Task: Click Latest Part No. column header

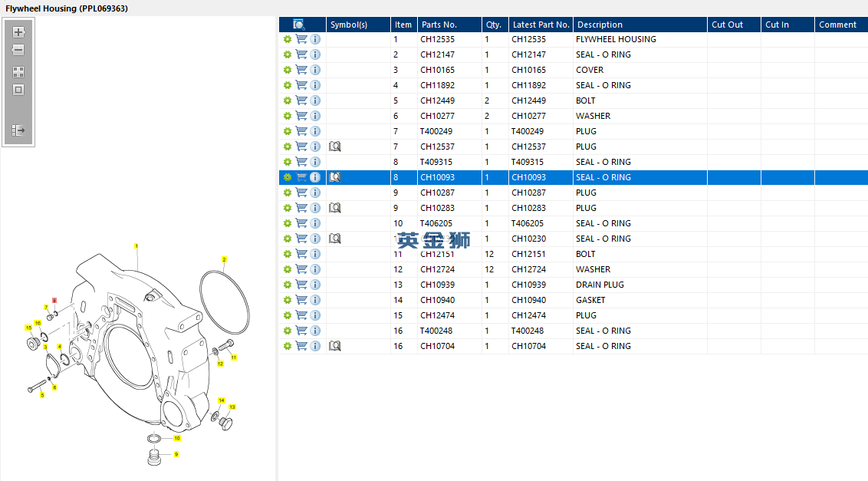Action: coord(541,25)
